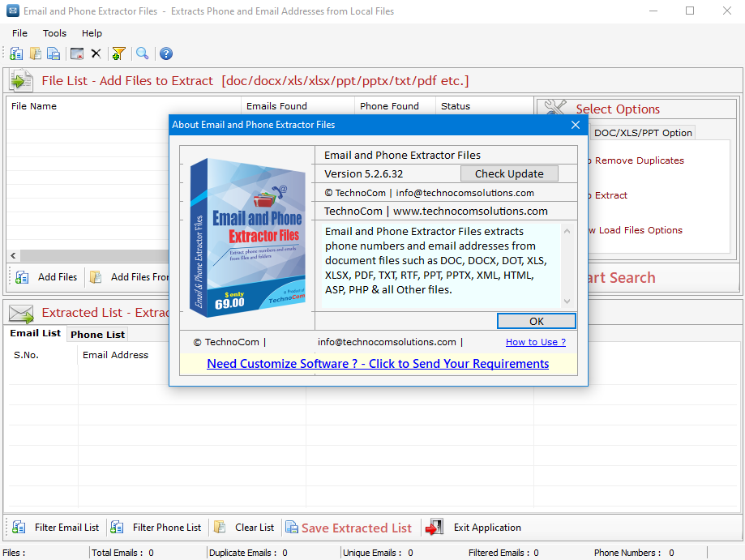The image size is (745, 560).
Task: Click Save Extracted List button
Action: [349, 528]
